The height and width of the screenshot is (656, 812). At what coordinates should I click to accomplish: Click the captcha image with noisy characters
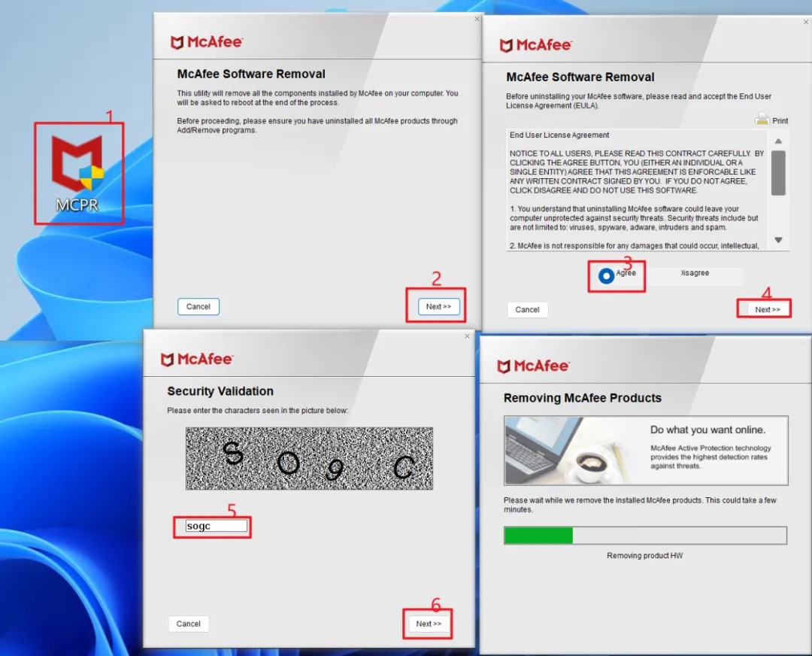[309, 459]
